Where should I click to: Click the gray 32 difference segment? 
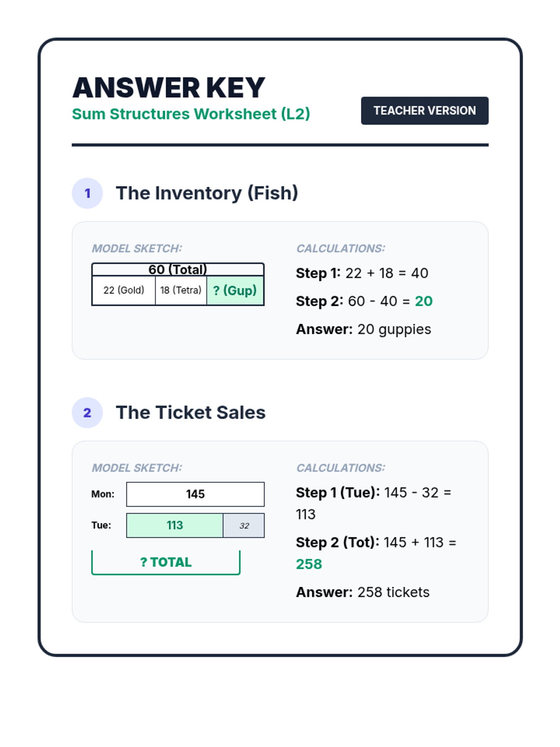pos(244,526)
